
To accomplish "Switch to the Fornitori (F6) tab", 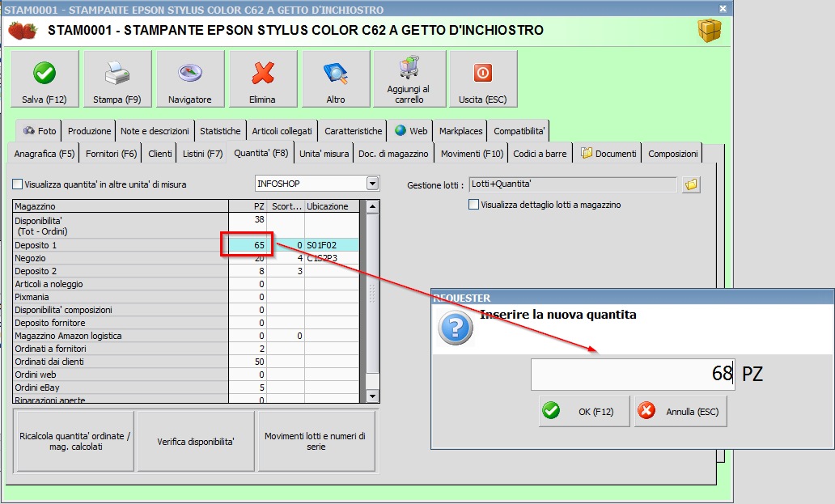I will [112, 154].
